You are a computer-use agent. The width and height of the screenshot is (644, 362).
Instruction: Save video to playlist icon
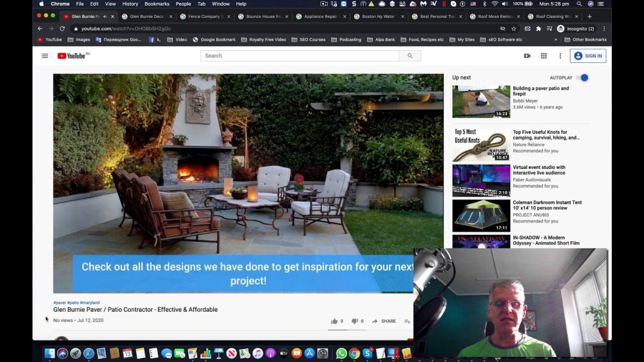(407, 321)
